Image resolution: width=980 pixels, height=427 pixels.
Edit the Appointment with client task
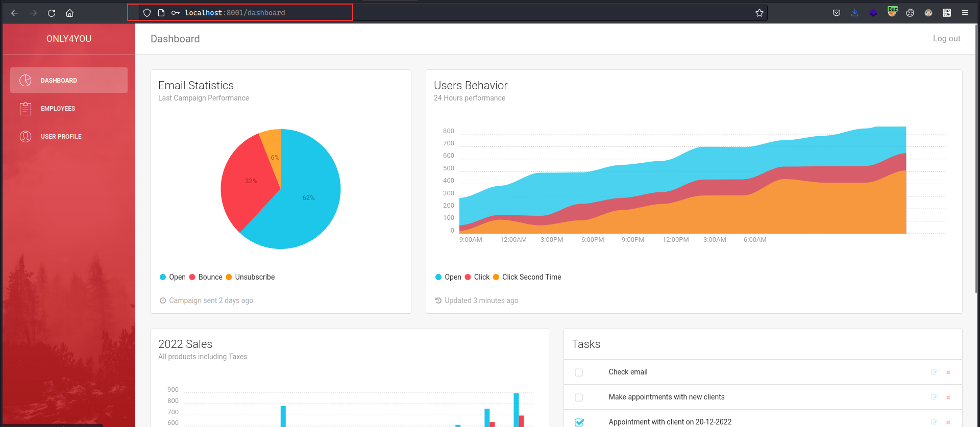934,422
